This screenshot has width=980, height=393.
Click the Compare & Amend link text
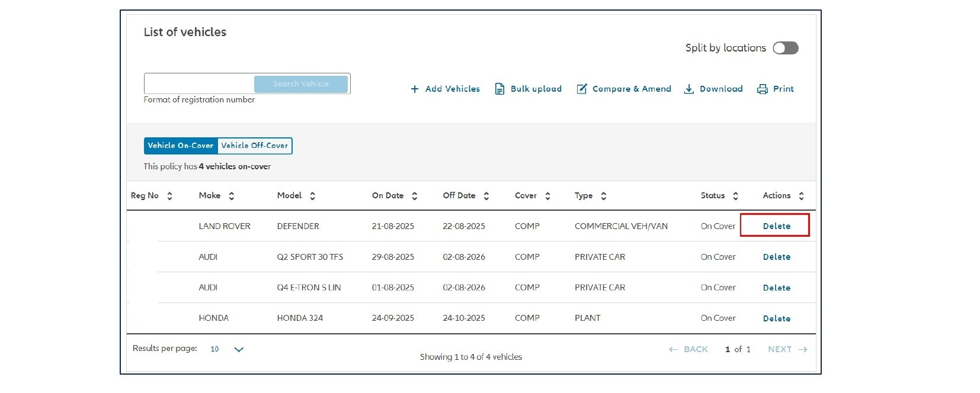(x=632, y=89)
